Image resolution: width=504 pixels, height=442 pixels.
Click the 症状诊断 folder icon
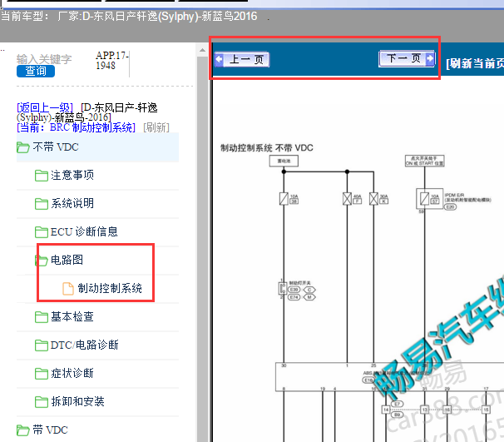click(42, 374)
